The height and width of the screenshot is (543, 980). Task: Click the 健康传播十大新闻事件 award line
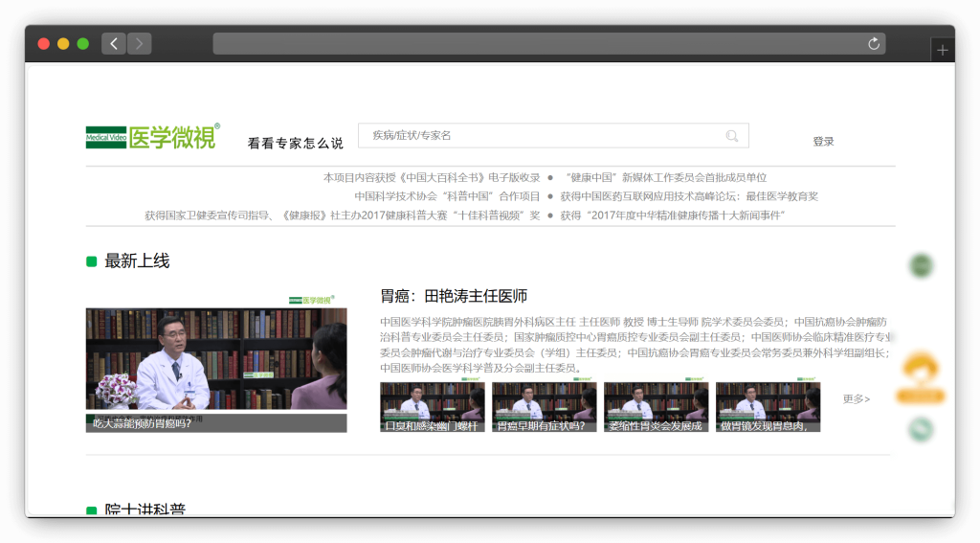click(x=673, y=215)
